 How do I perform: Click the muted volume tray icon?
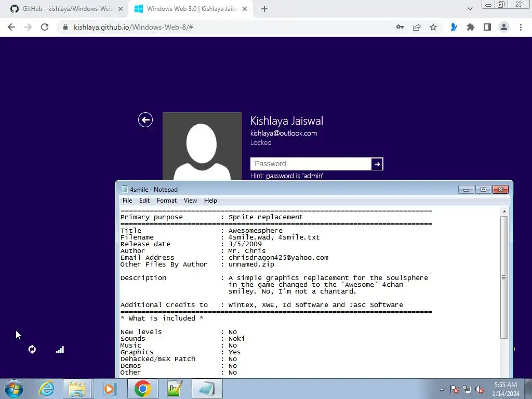tap(480, 389)
